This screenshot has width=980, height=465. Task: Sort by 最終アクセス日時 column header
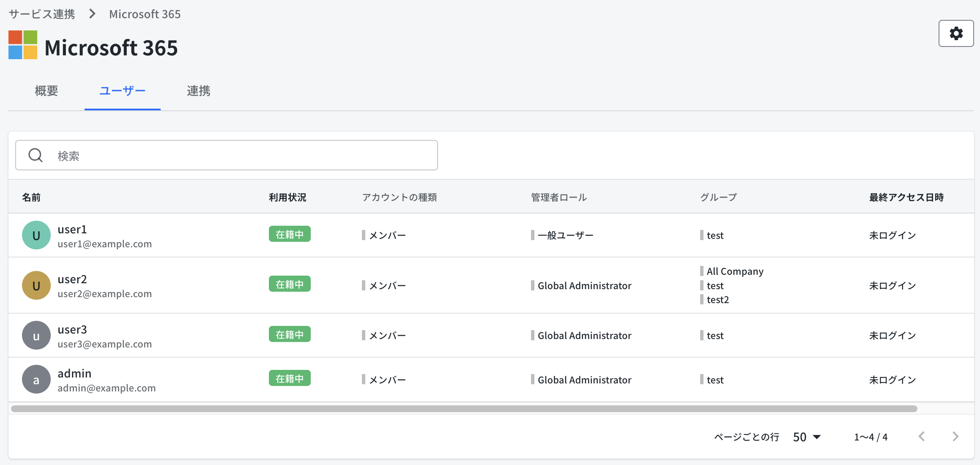906,197
